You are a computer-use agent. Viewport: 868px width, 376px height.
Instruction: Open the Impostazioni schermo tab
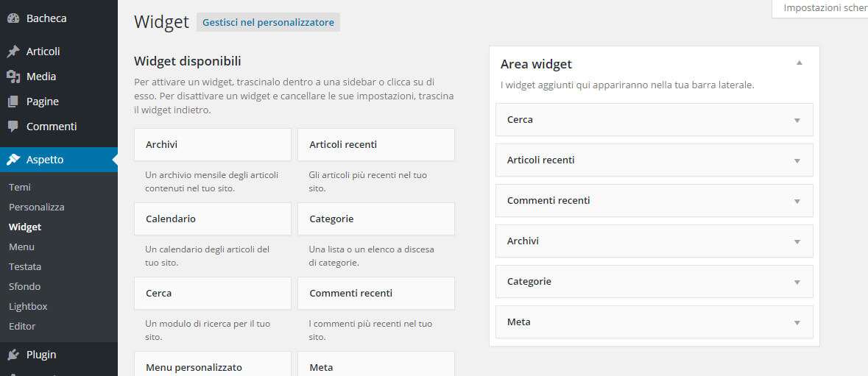[x=820, y=8]
